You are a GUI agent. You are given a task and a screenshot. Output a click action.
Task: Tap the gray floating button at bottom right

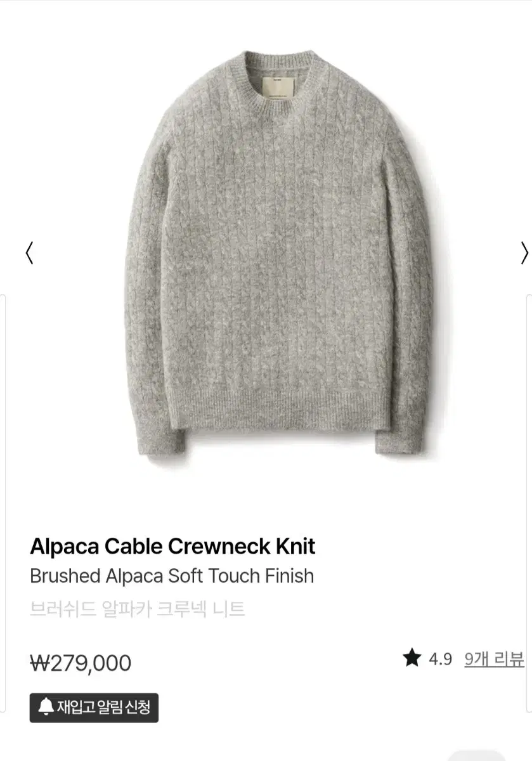476,756
